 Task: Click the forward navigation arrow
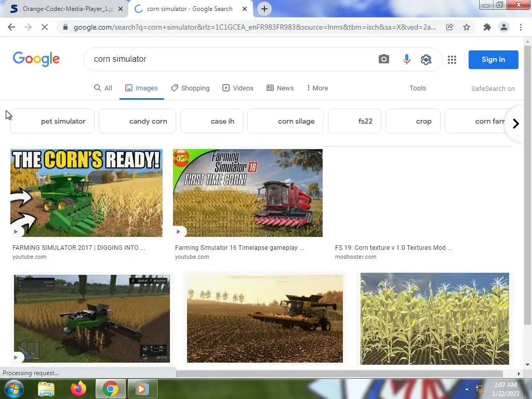click(x=28, y=27)
